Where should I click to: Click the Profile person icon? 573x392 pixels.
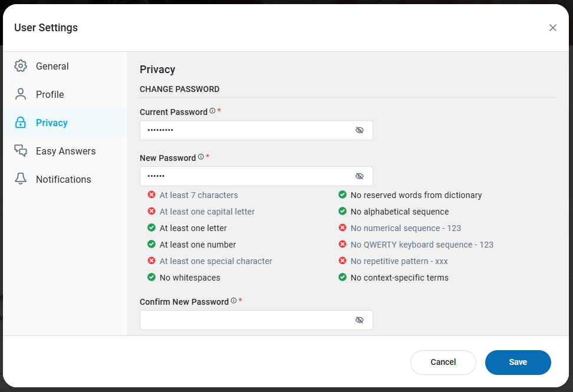(x=21, y=94)
